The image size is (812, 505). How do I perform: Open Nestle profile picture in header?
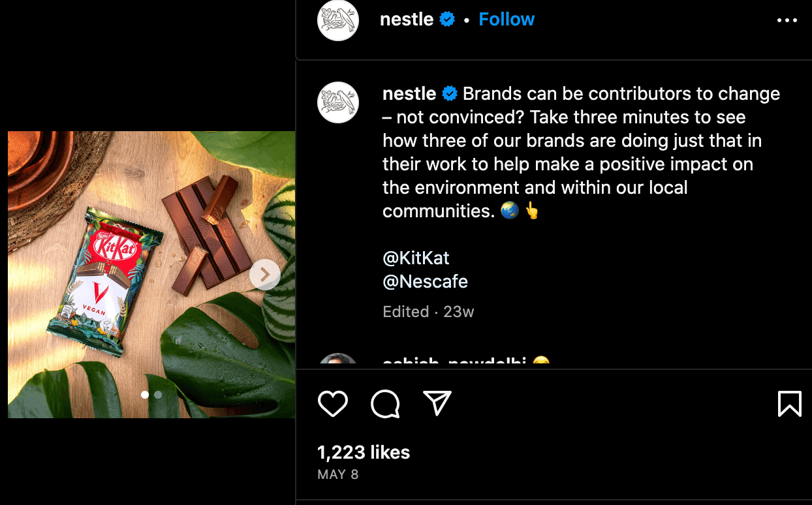click(338, 20)
